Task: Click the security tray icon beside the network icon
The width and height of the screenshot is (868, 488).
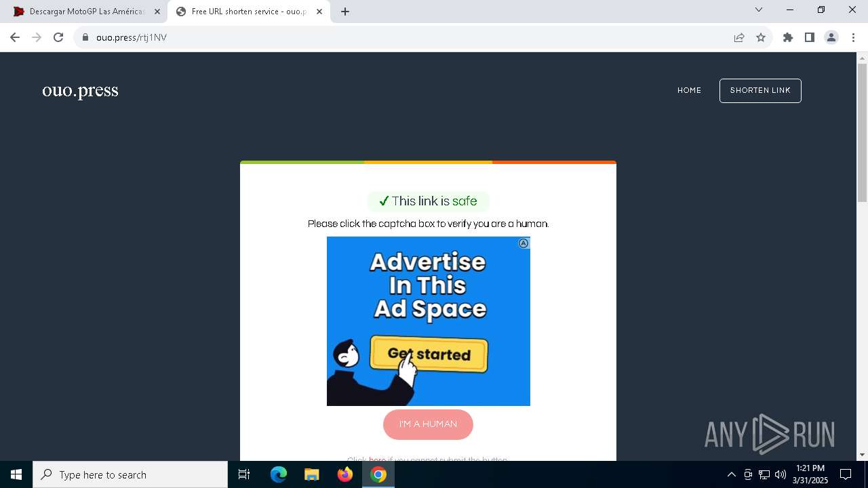Action: 748,474
